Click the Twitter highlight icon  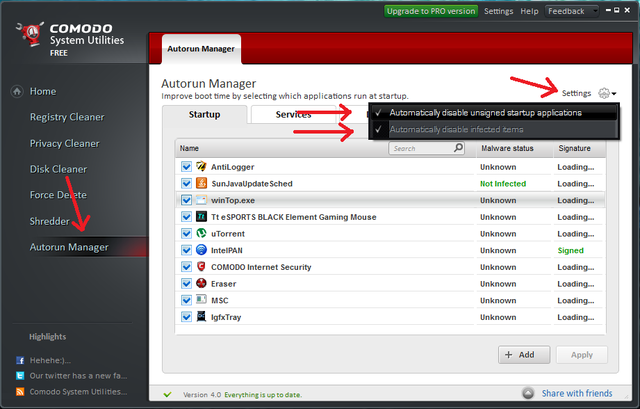pyautogui.click(x=20, y=376)
